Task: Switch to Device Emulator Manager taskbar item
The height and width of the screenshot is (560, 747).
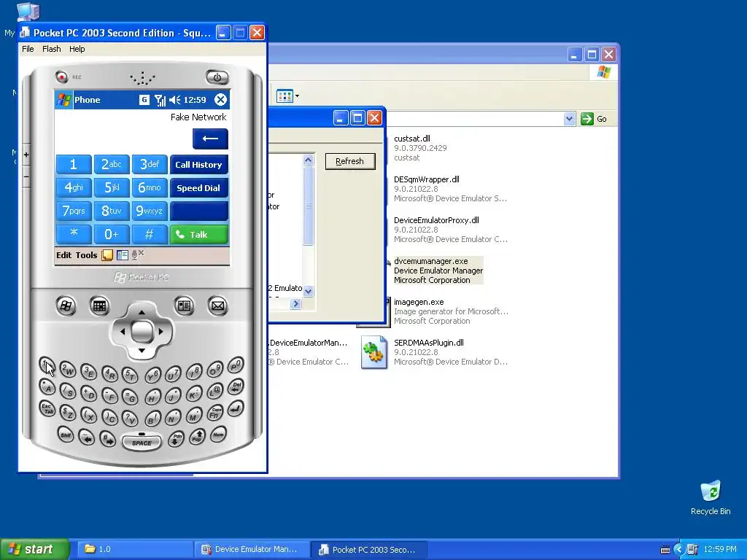Action: tap(252, 550)
